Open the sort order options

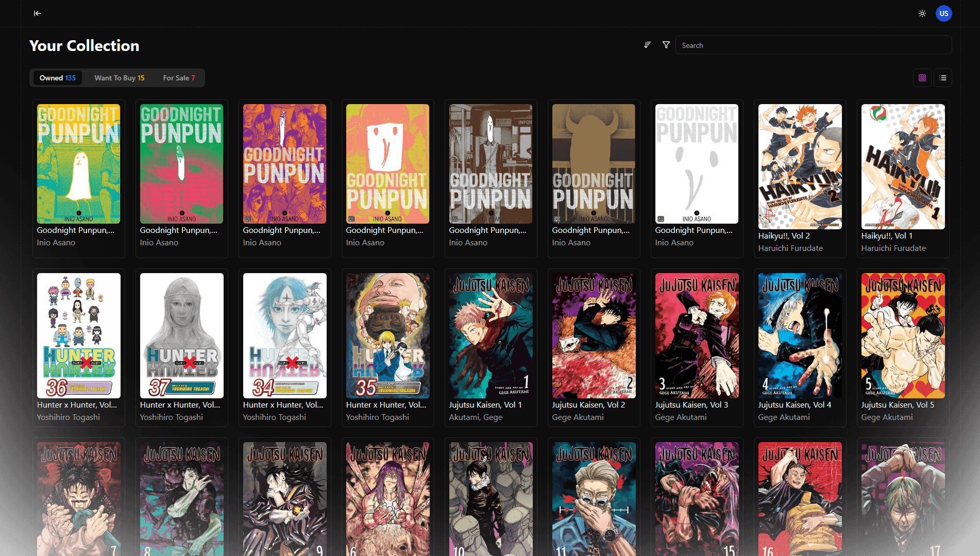pyautogui.click(x=647, y=45)
